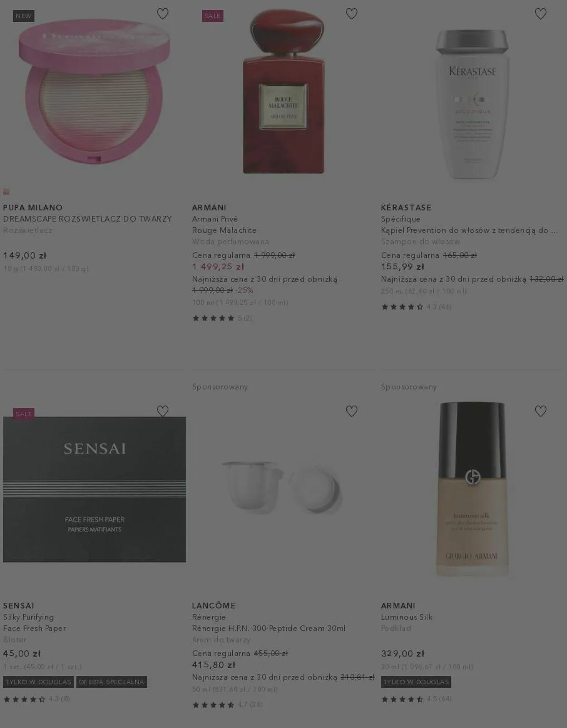The width and height of the screenshot is (567, 728).
Task: Heart the Lancôme Rénergie cream
Action: 352,411
